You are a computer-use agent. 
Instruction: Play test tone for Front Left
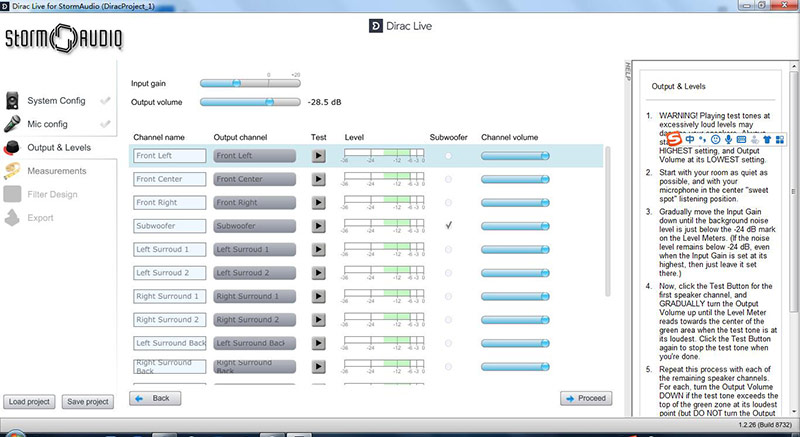(318, 156)
